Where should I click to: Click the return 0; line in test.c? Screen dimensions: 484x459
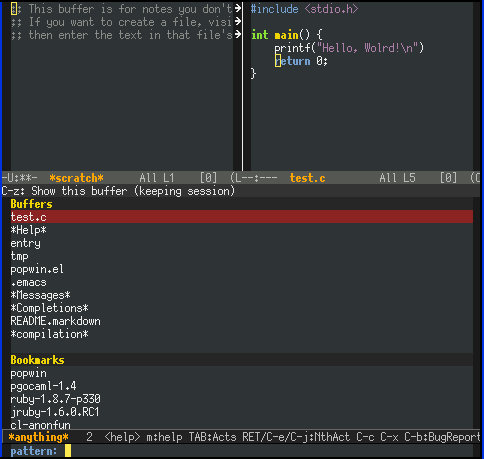tap(301, 61)
